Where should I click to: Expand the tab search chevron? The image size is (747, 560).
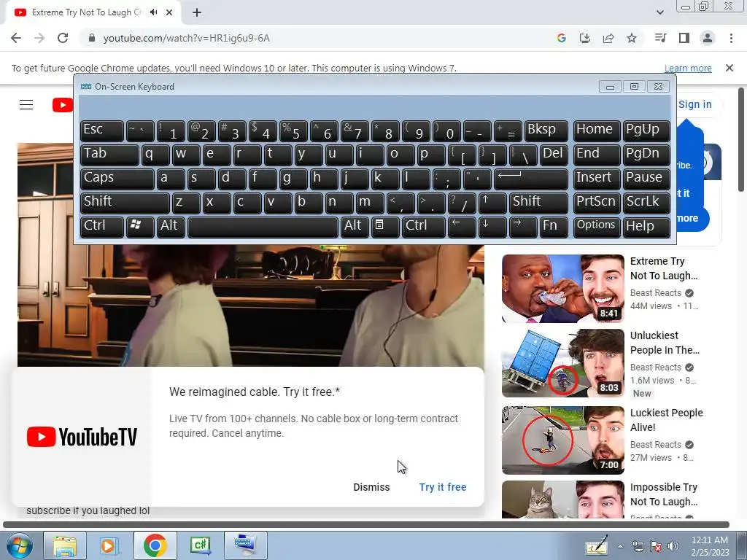pyautogui.click(x=659, y=12)
